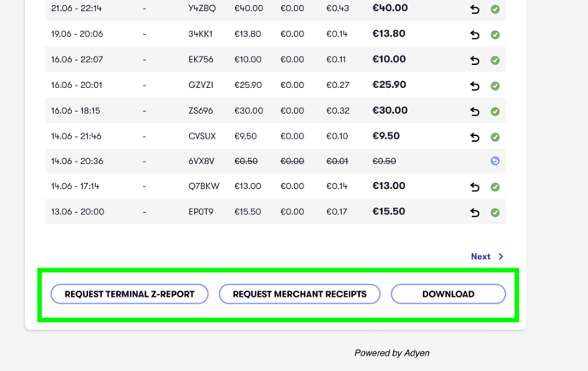Click green checkmark status for €13.80 payment

(x=495, y=35)
